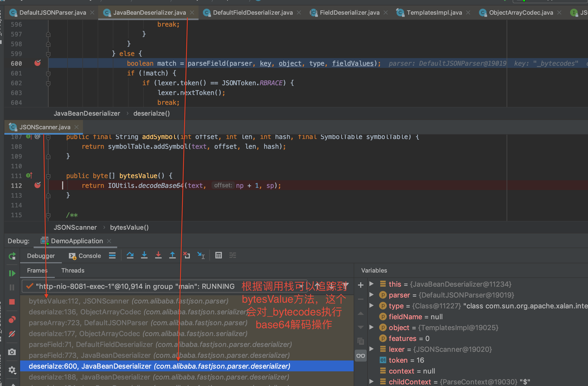Click implementation marker at line 107
This screenshot has height=386, width=588.
pyautogui.click(x=29, y=137)
